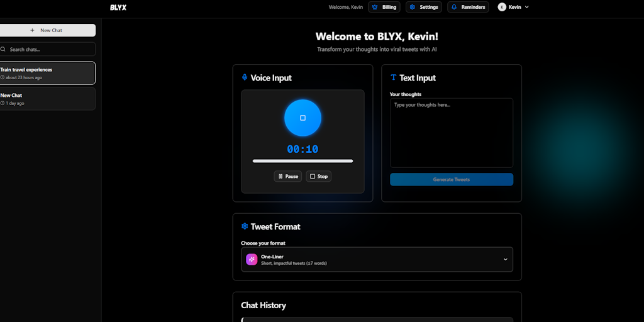The height and width of the screenshot is (322, 644).
Task: Click the gear icon beside Tweet Format
Action: coord(245,226)
